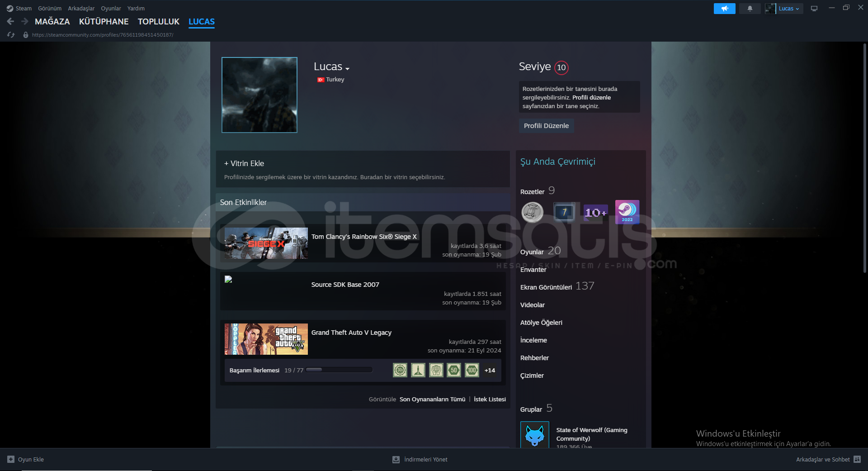Click + Vitrin Ekle

tap(244, 163)
